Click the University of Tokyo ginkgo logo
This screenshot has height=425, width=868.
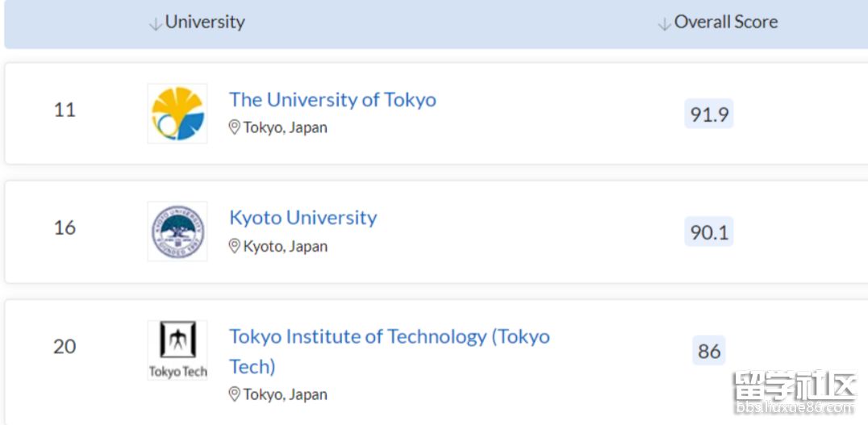tap(177, 114)
